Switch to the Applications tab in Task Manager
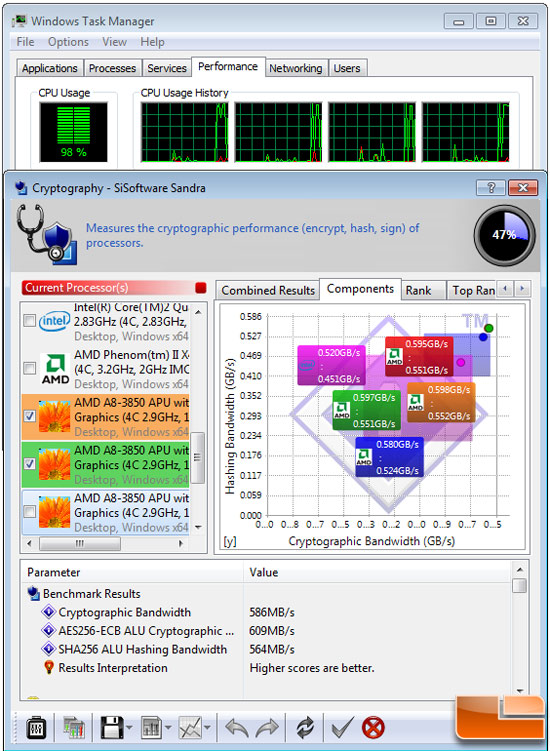The height and width of the screenshot is (751, 550). (x=49, y=68)
